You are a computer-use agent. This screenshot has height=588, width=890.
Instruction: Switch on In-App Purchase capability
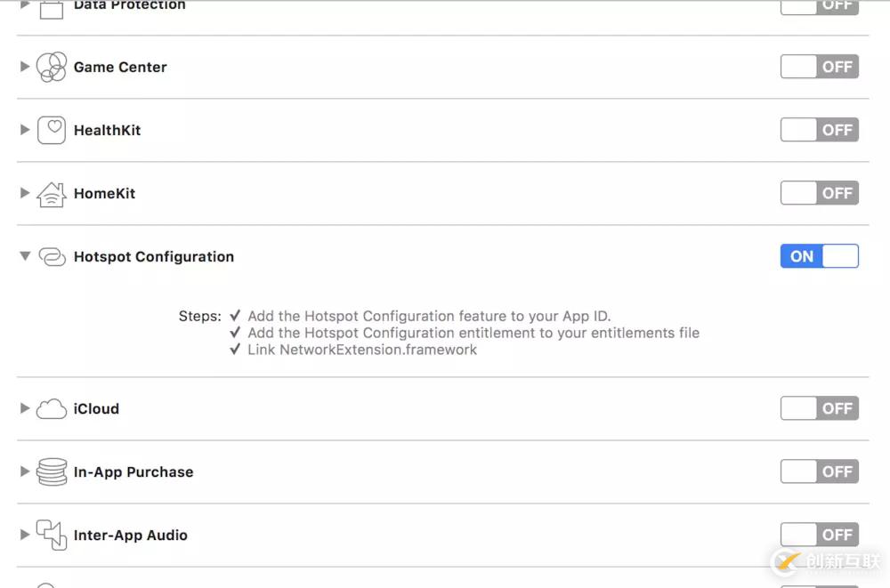click(819, 471)
